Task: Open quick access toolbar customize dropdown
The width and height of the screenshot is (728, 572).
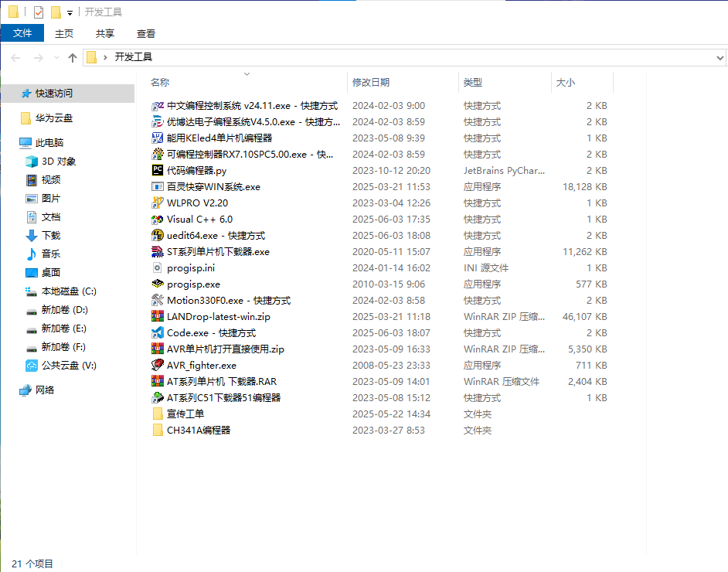Action: [70, 13]
